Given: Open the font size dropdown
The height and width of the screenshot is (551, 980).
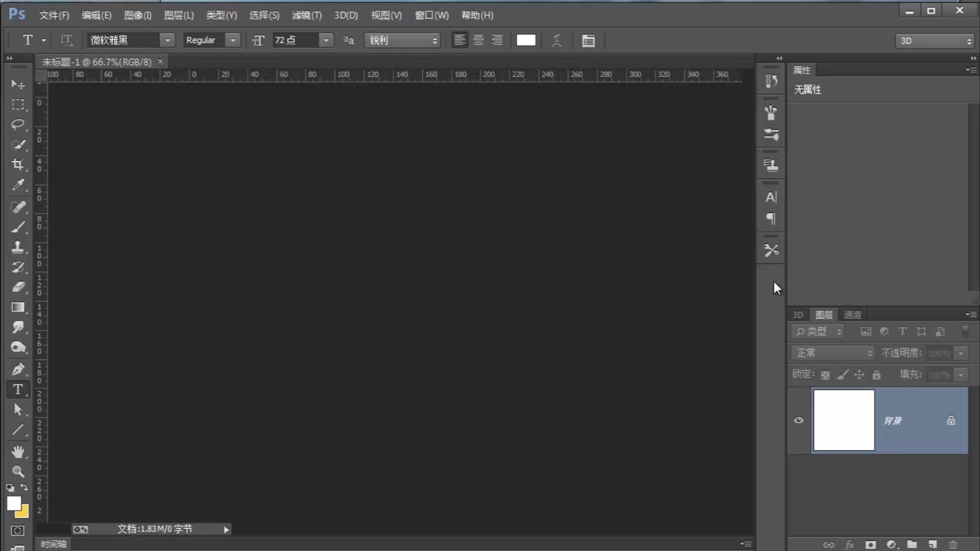Looking at the screenshot, I should (326, 40).
